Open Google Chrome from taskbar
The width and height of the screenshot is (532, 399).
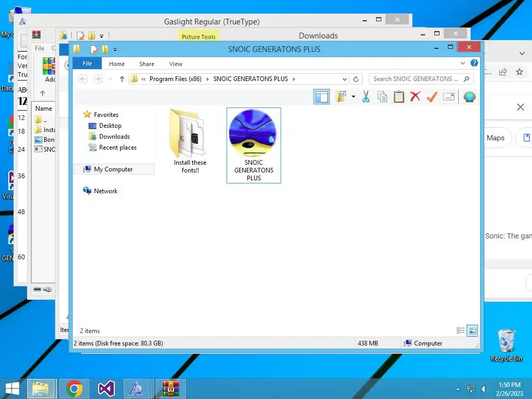coord(74,389)
